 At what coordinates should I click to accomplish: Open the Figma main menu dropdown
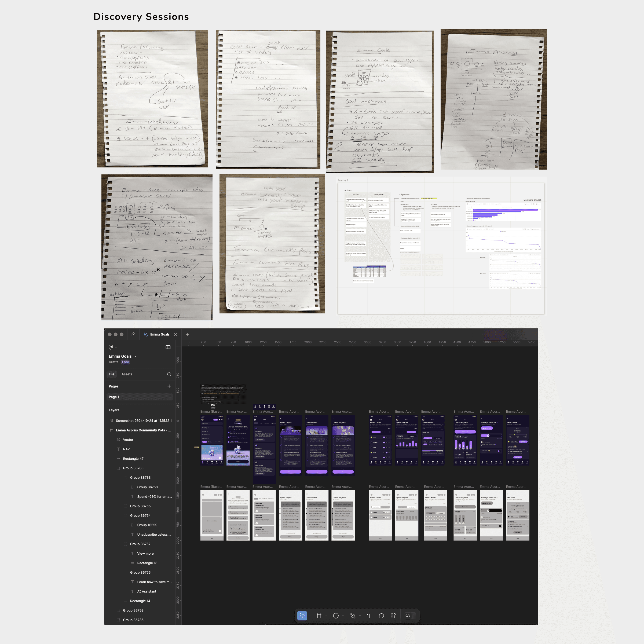[x=113, y=347]
